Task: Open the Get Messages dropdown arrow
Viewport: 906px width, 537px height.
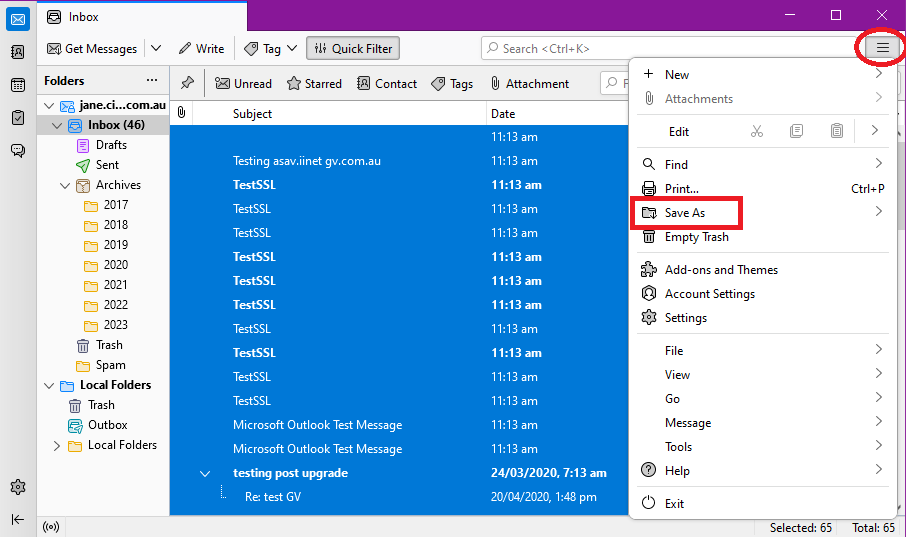Action: (x=156, y=48)
